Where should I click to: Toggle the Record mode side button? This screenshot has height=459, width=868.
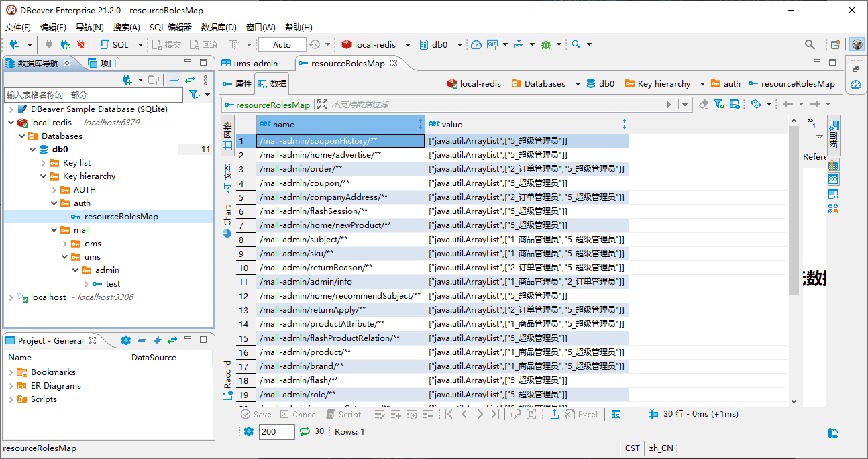pos(227,380)
